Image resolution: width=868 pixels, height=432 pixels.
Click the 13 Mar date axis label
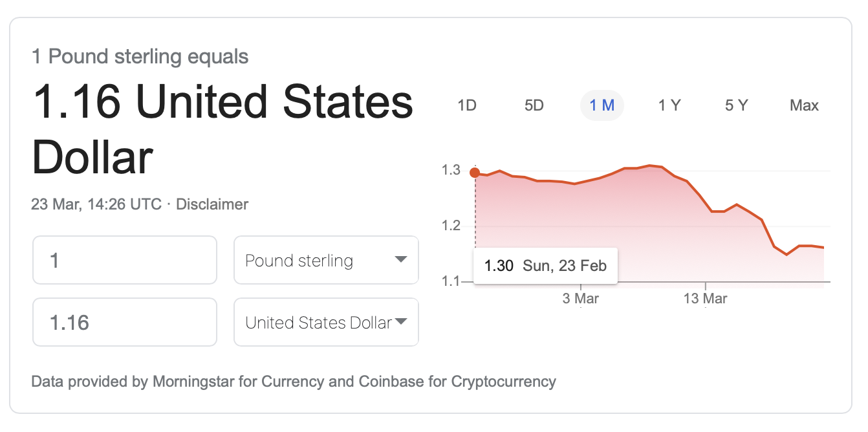[x=705, y=299]
